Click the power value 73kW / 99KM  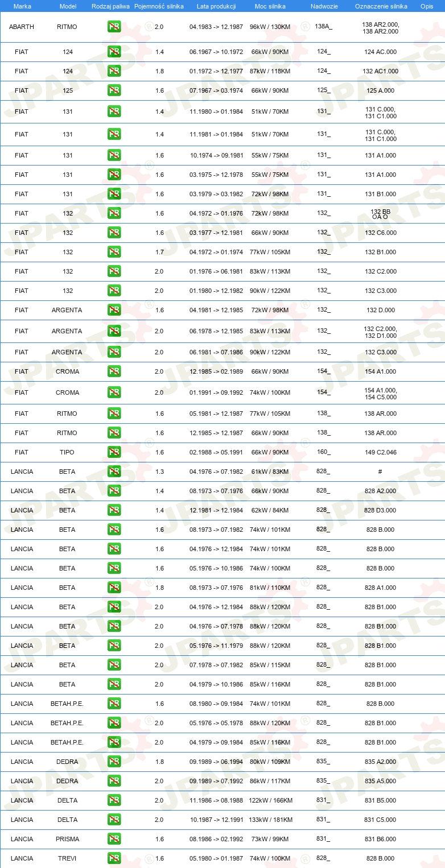pos(270,839)
